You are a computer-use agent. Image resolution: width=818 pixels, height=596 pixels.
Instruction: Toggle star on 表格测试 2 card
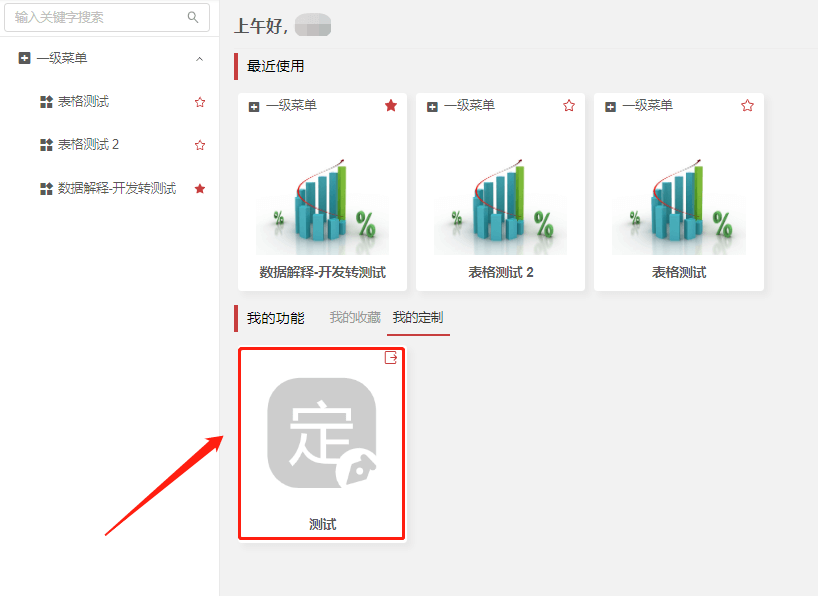pos(569,106)
